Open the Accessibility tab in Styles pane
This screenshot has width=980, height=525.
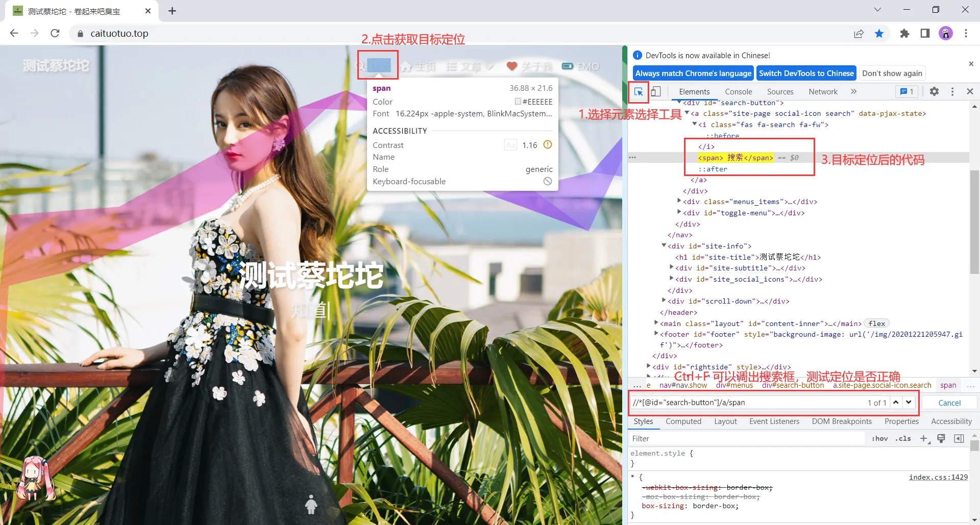coord(951,421)
